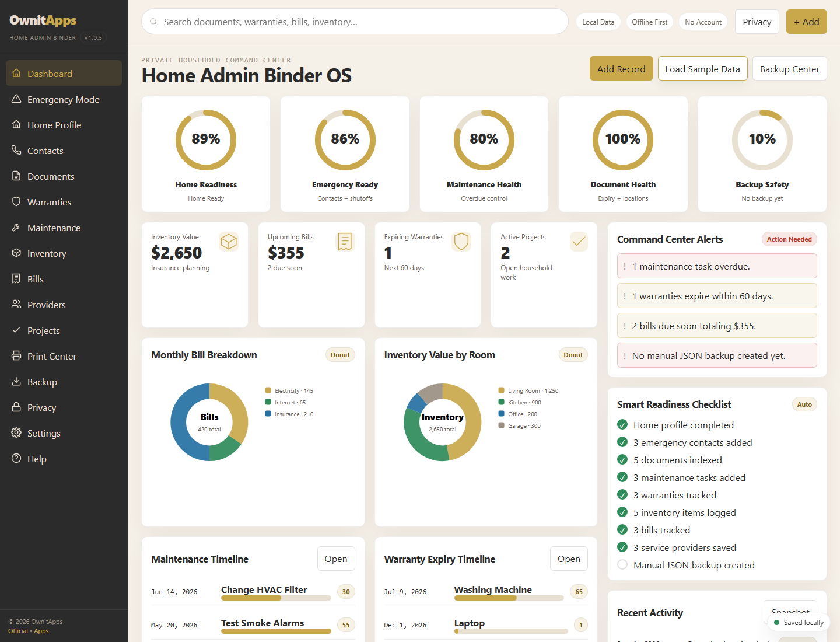
Task: Click the Privacy lock icon in sidebar
Action: coord(16,407)
